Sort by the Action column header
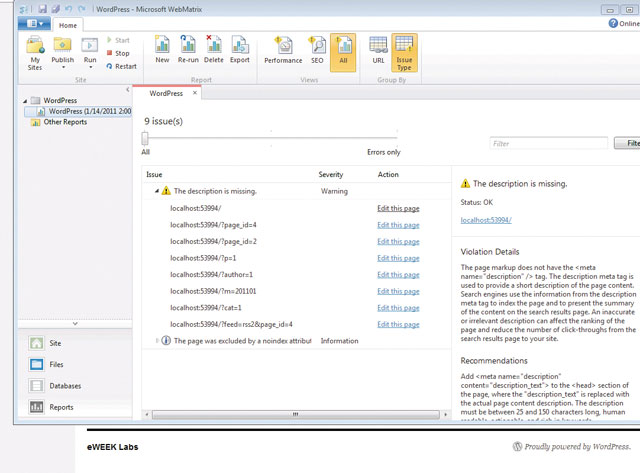Image resolution: width=640 pixels, height=473 pixels. coord(388,175)
